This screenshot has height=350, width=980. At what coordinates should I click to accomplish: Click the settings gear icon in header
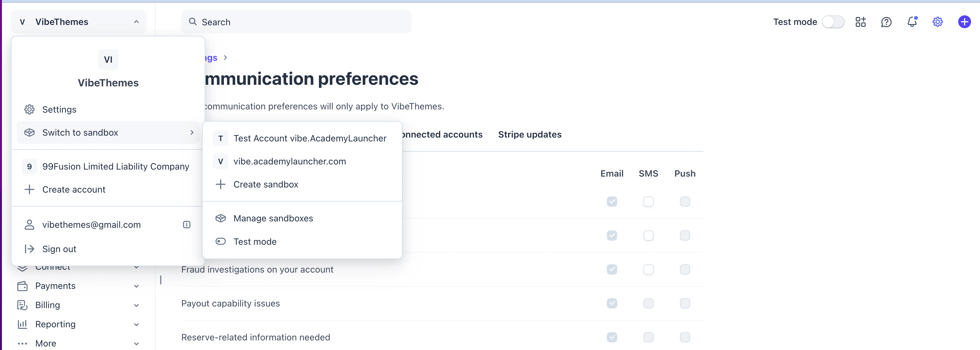937,22
